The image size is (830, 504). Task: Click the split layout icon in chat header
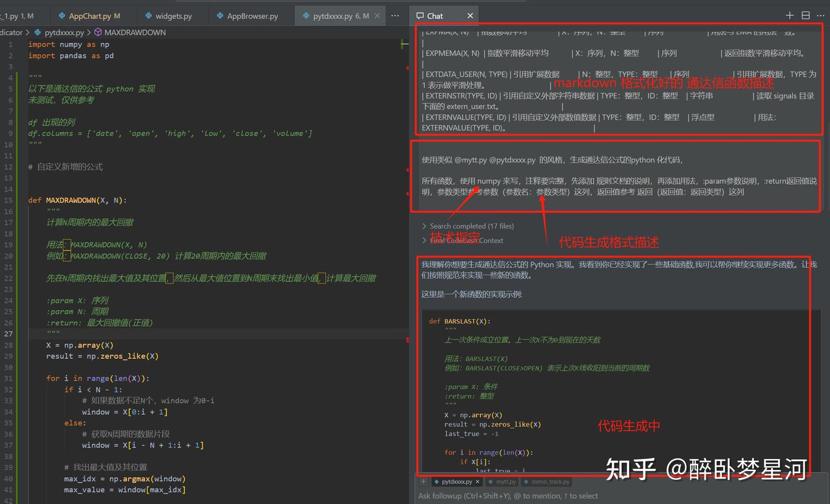pos(805,16)
